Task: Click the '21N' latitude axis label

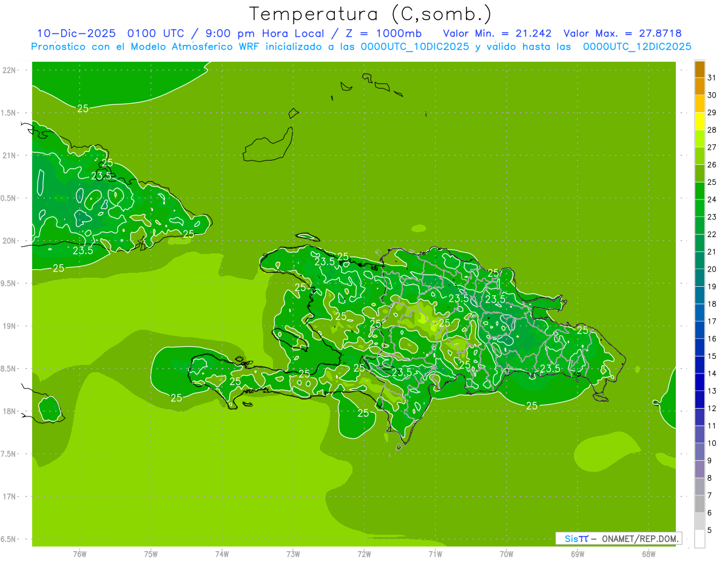Action: pos(9,155)
